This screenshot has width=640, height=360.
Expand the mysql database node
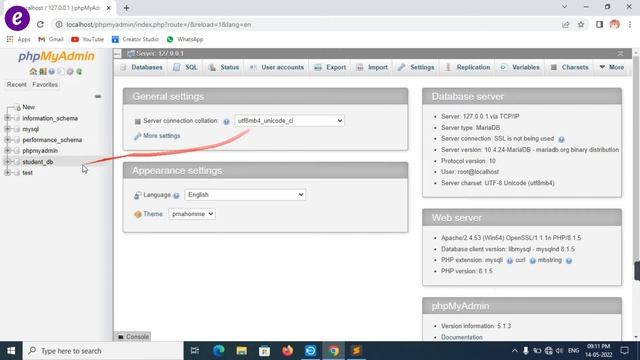point(7,129)
